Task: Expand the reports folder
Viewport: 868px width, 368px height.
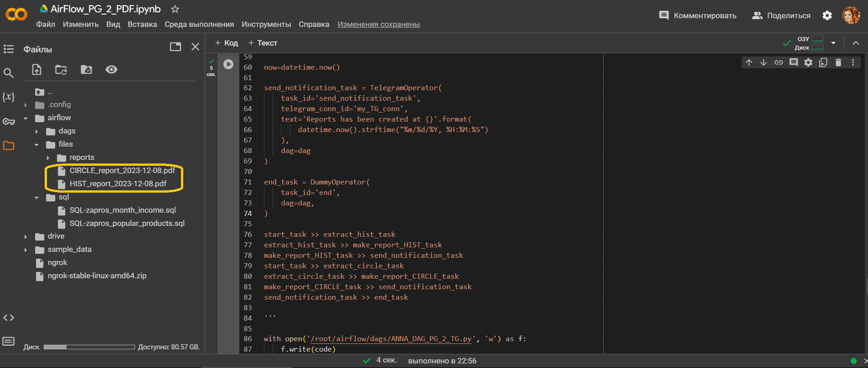Action: click(48, 158)
